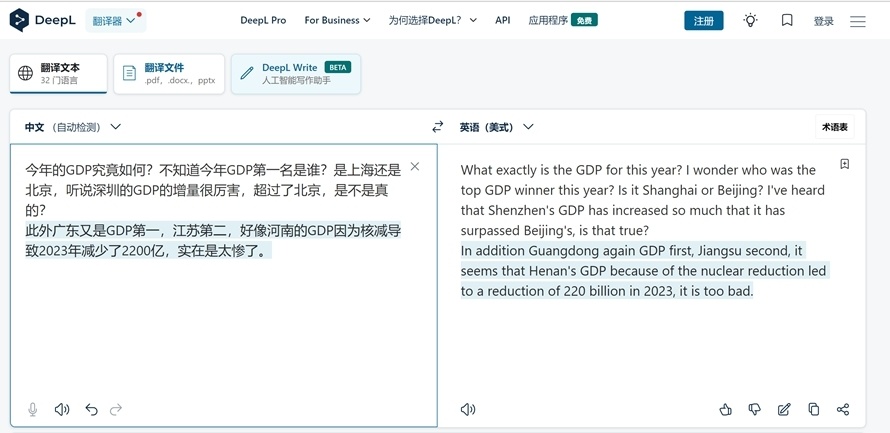
Task: Click inside the Chinese source text field
Action: click(224, 285)
